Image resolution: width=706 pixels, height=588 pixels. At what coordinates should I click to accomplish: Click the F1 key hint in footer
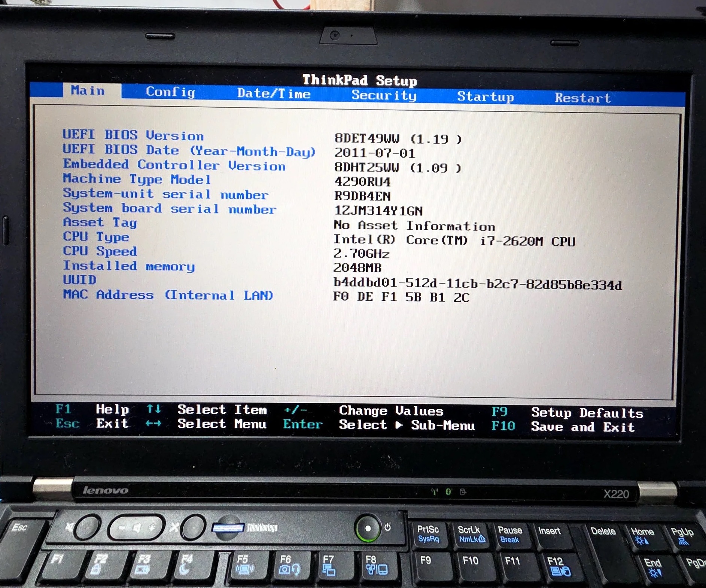coord(63,409)
